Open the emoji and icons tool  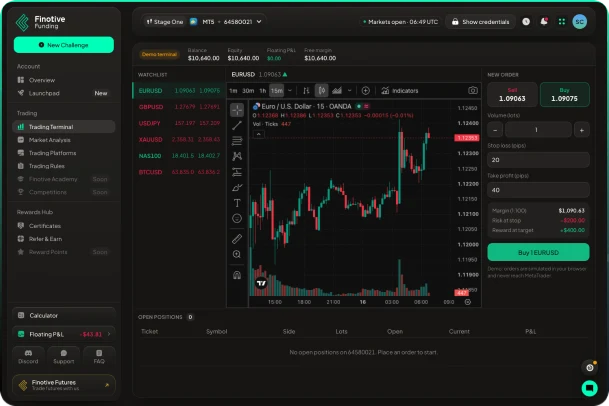click(237, 218)
